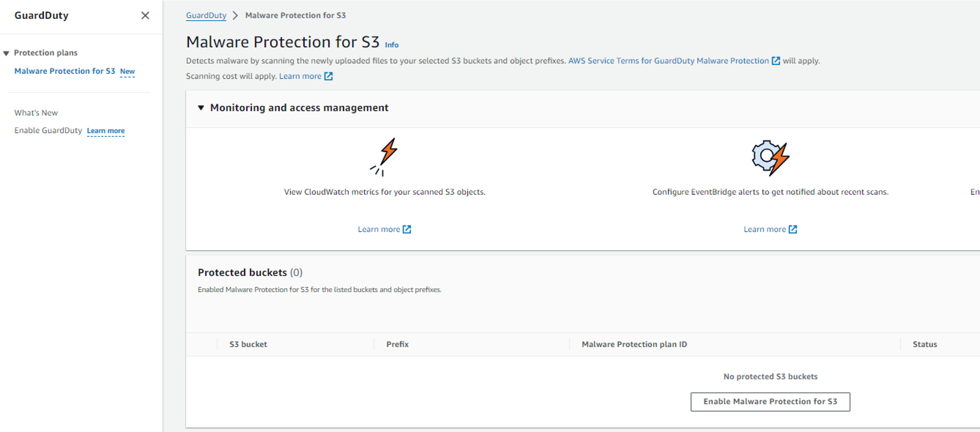Screen dimensions: 980x432
Task: Click the Status column header
Action: 925,345
